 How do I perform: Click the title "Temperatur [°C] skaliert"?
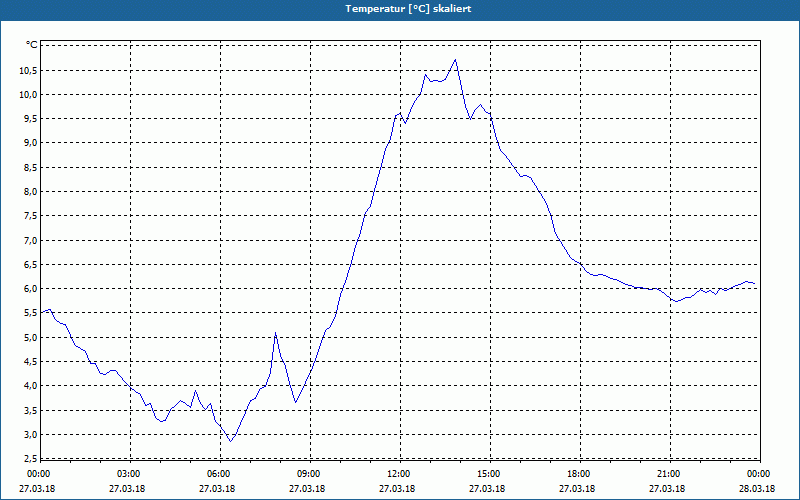coord(408,9)
